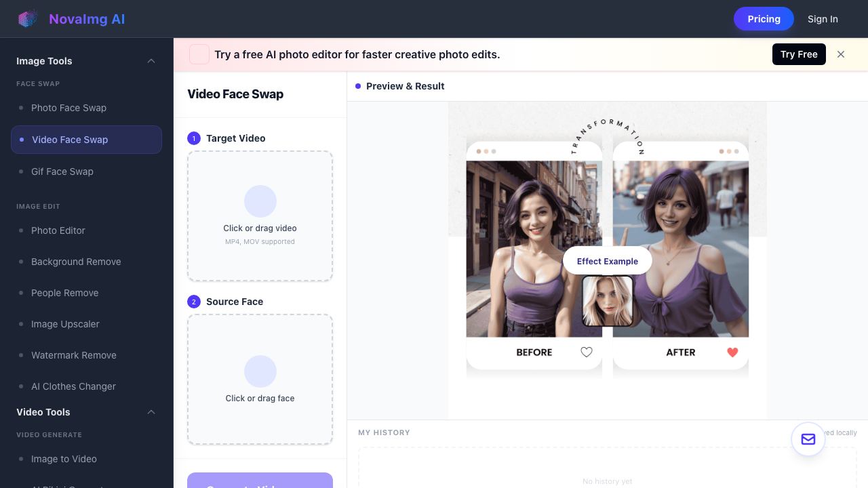
Task: Click the AFTER example image
Action: click(681, 249)
